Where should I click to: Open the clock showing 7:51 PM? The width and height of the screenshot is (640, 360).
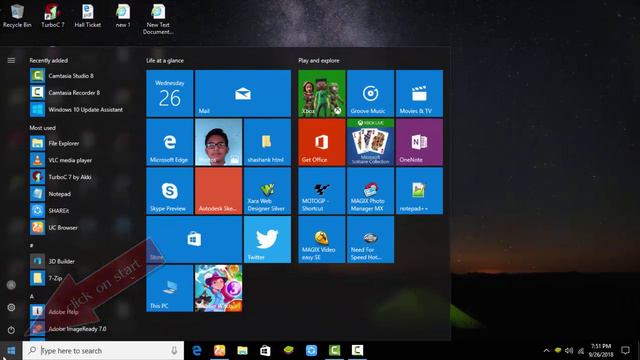coord(601,351)
